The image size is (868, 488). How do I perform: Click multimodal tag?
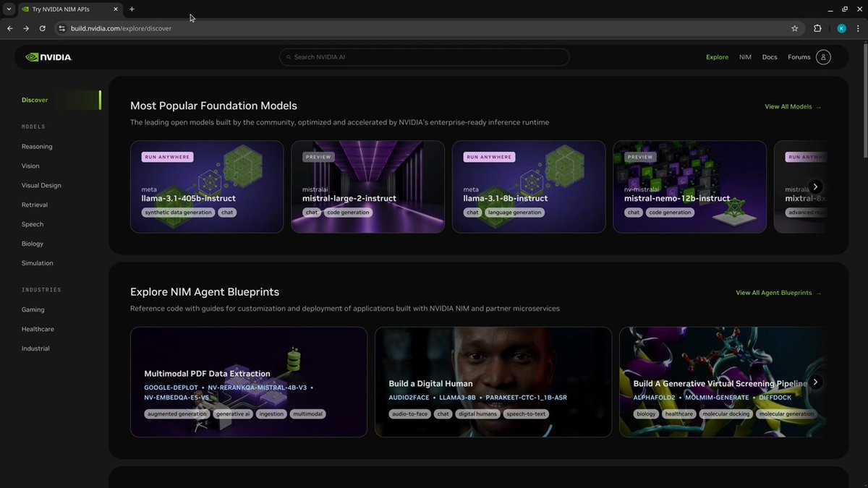308,414
